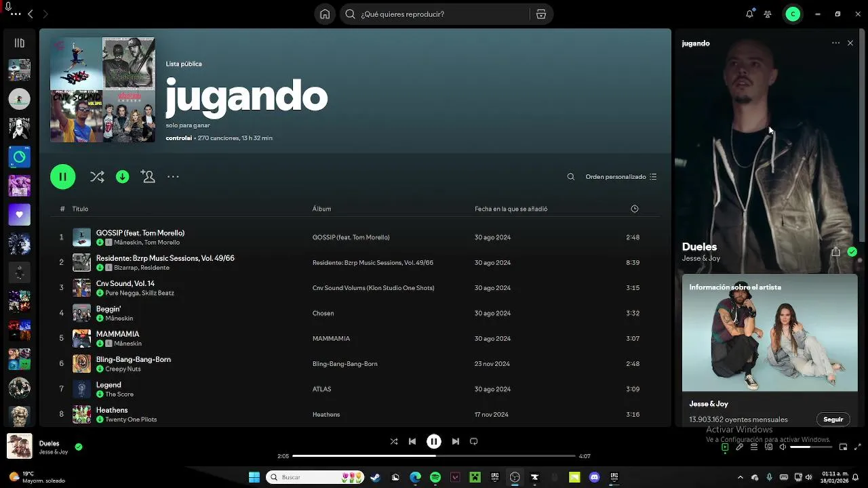Open Steam from the taskbar
Image resolution: width=868 pixels, height=488 pixels.
(x=375, y=477)
